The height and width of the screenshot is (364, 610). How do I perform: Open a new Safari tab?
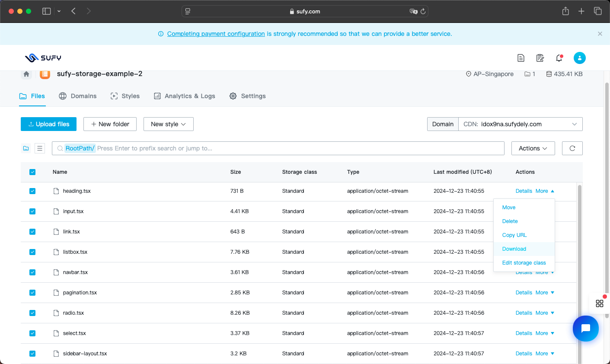point(581,11)
